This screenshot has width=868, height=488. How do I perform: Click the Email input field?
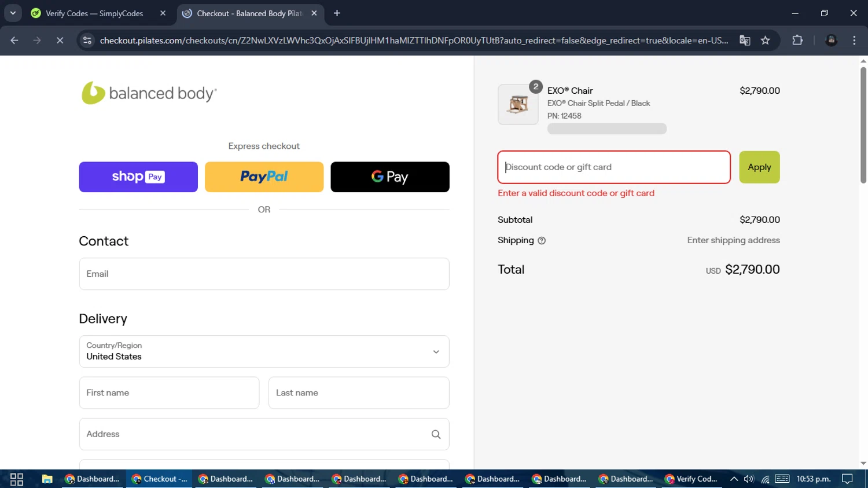(x=264, y=274)
